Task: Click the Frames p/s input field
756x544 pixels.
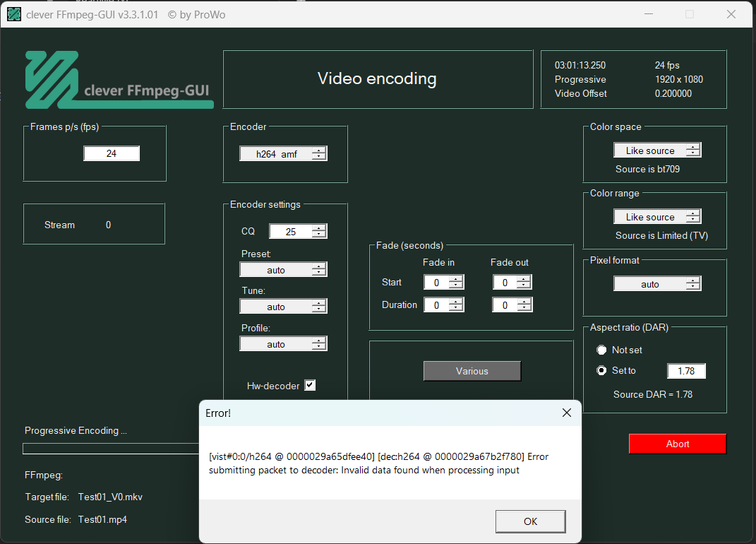Action: tap(112, 153)
